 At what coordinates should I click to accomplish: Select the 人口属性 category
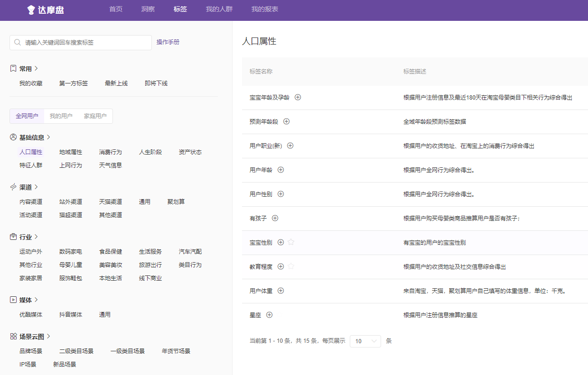pos(31,152)
